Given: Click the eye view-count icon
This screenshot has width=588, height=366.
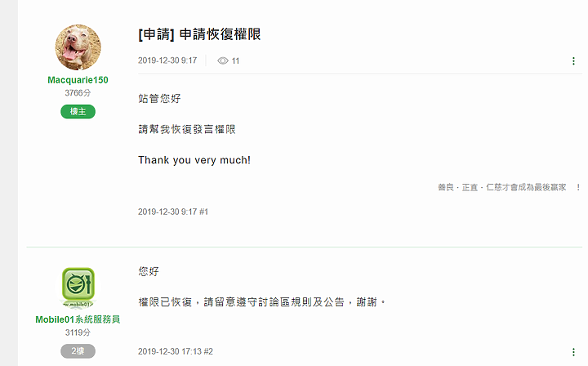Looking at the screenshot, I should tap(223, 60).
